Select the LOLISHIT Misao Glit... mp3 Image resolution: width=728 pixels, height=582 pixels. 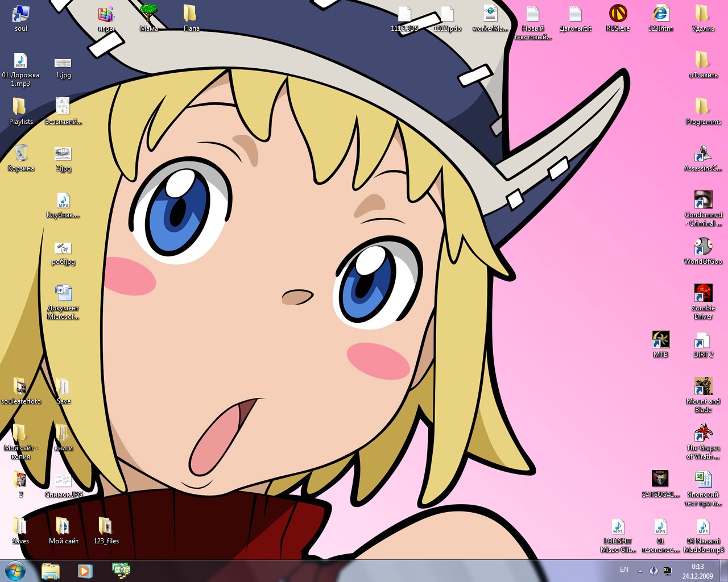click(618, 535)
